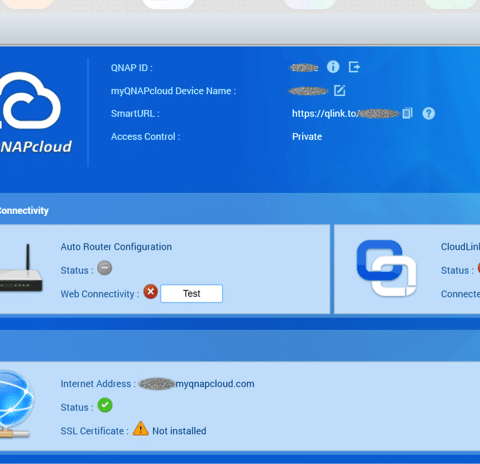Click the QNAP ID info icon

[333, 67]
